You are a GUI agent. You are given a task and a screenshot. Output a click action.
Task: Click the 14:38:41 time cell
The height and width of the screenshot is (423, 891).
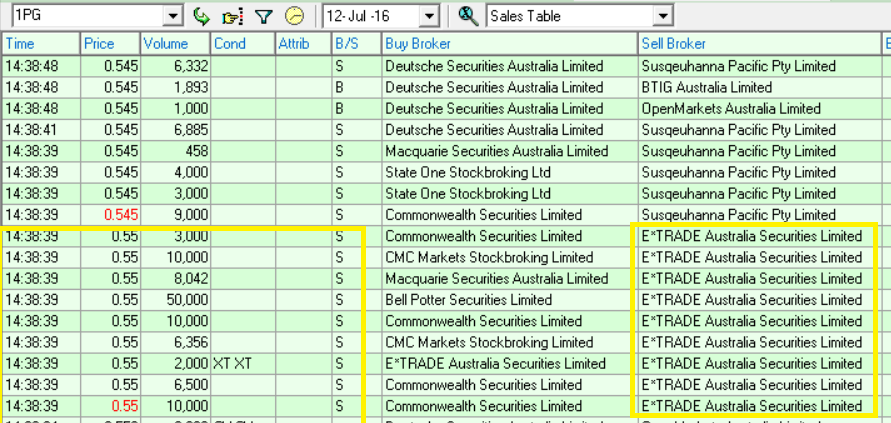[x=41, y=130]
